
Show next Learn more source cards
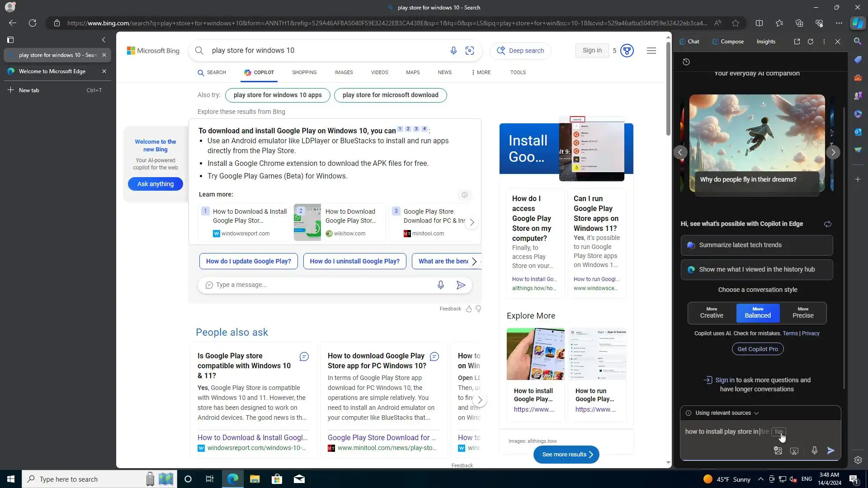[x=472, y=222]
